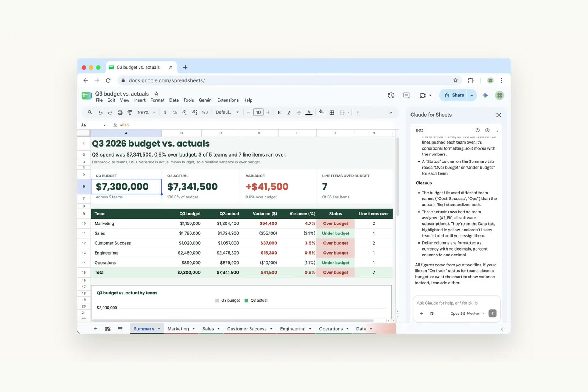
Task: Open the Gemini sparkle icon
Action: click(x=485, y=96)
